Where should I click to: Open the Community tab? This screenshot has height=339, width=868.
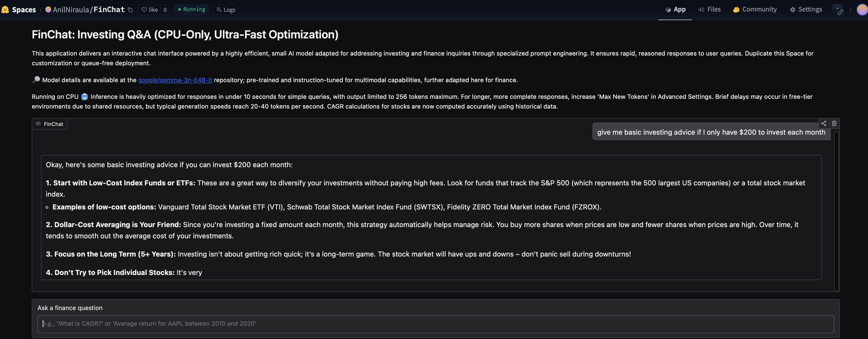click(x=755, y=9)
